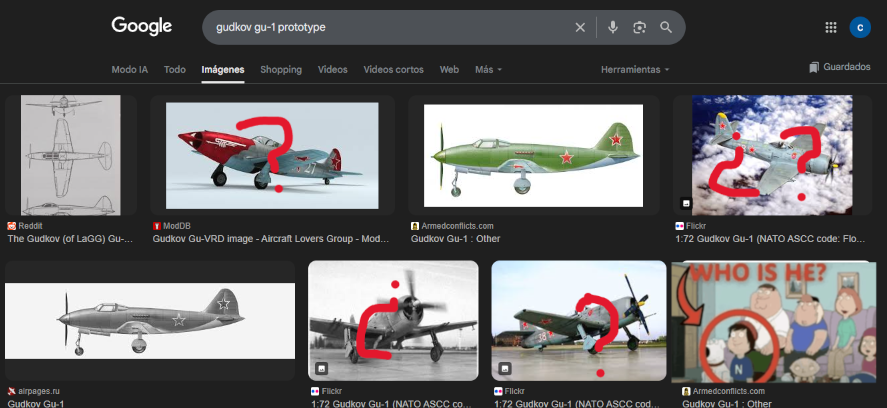Open the green Gu-1 Armedconflicts thumbnail
This screenshot has width=887, height=408.
pyautogui.click(x=533, y=155)
